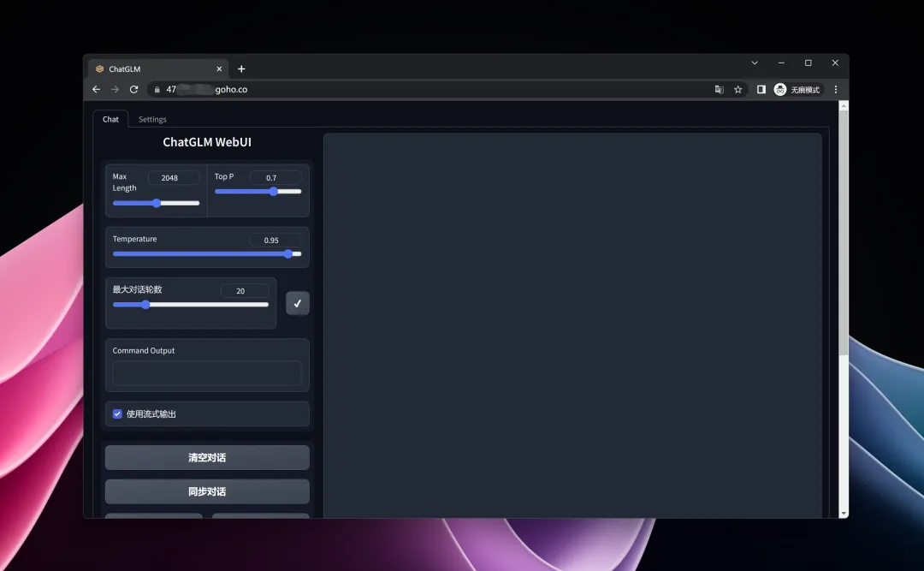Click the browser back arrow

pyautogui.click(x=96, y=90)
